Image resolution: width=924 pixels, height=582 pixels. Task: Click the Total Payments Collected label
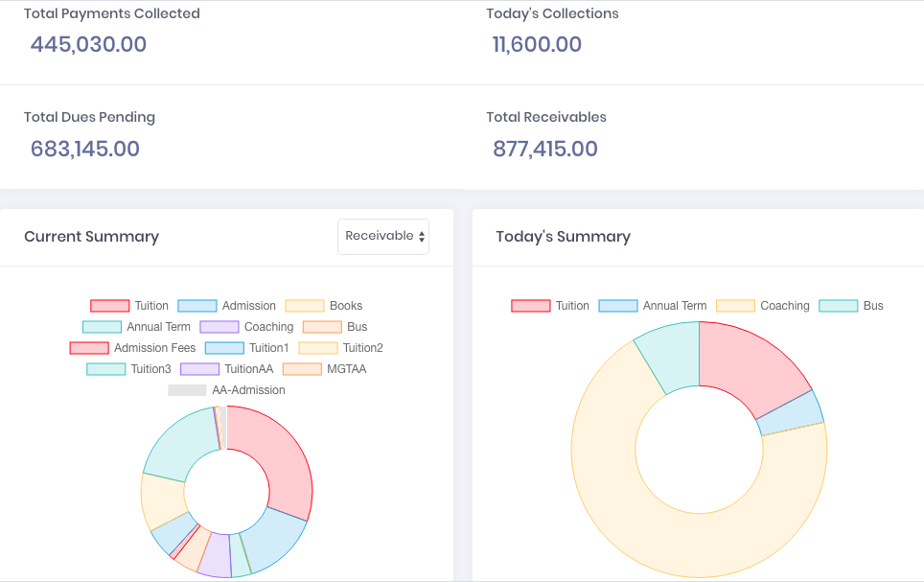112,13
